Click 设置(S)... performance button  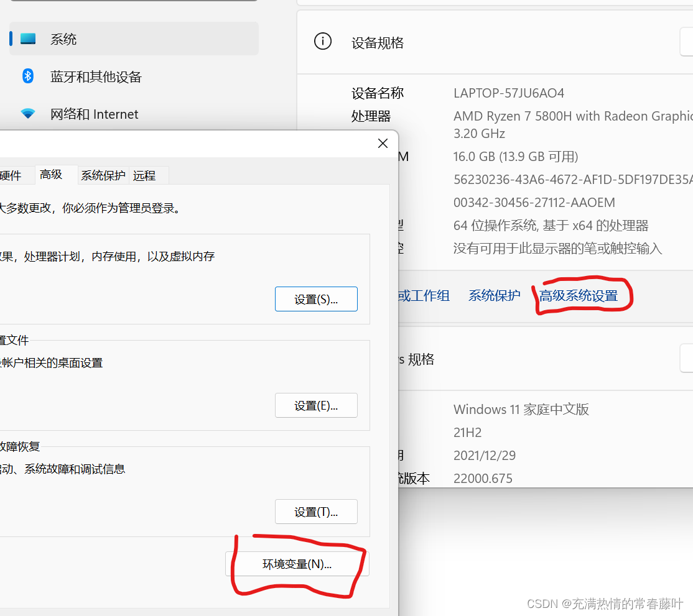coord(316,299)
